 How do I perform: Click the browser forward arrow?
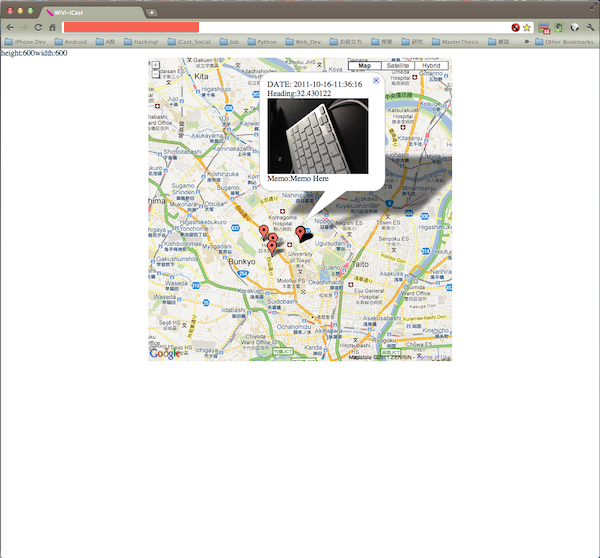coord(24,27)
